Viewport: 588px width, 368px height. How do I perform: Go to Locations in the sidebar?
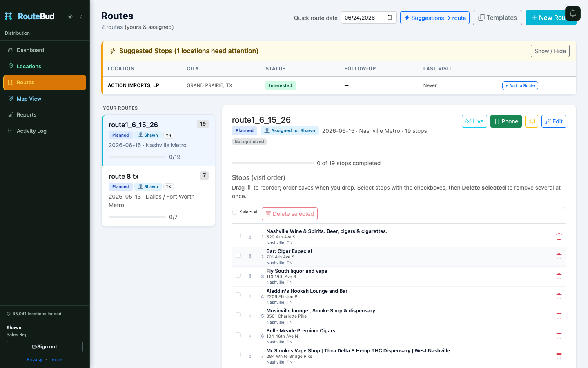[45, 66]
